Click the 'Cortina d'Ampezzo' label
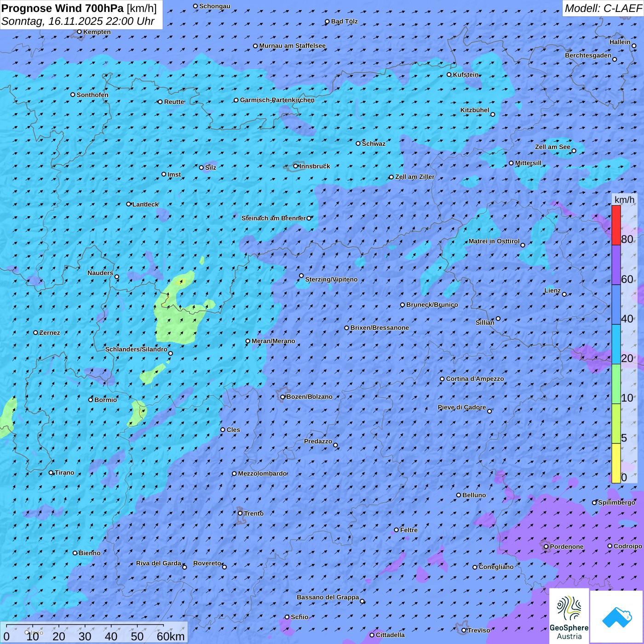The width and height of the screenshot is (644, 644). tap(475, 379)
